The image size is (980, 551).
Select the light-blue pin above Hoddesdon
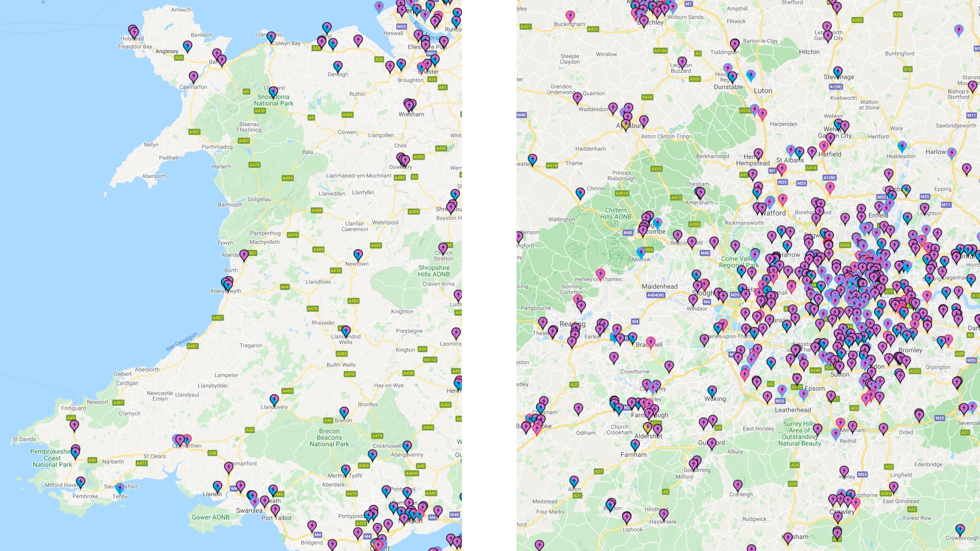pyautogui.click(x=902, y=146)
